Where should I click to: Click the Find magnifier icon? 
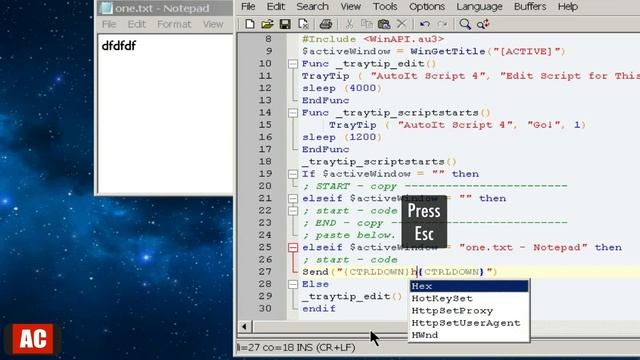coord(464,24)
